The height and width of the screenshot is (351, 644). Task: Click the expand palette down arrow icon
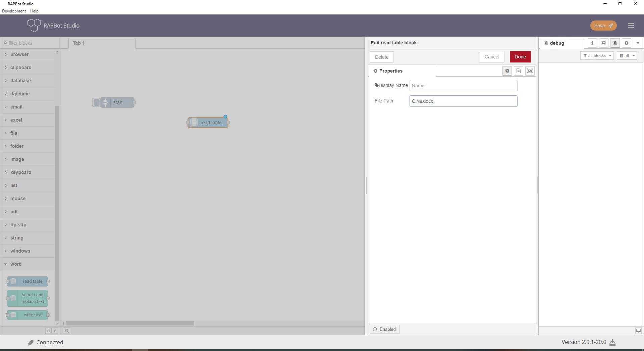(55, 331)
